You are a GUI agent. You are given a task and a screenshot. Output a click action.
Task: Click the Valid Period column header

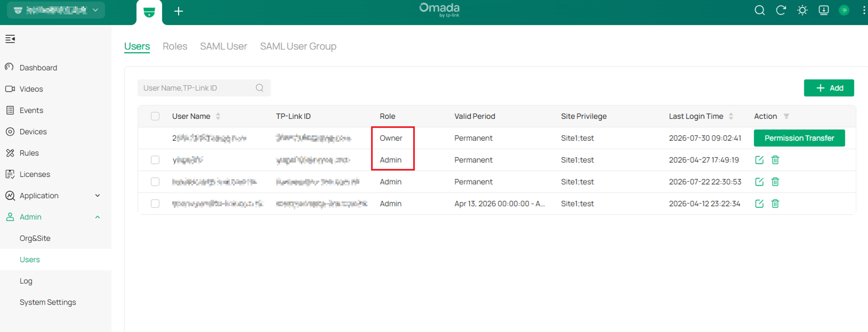(x=474, y=116)
